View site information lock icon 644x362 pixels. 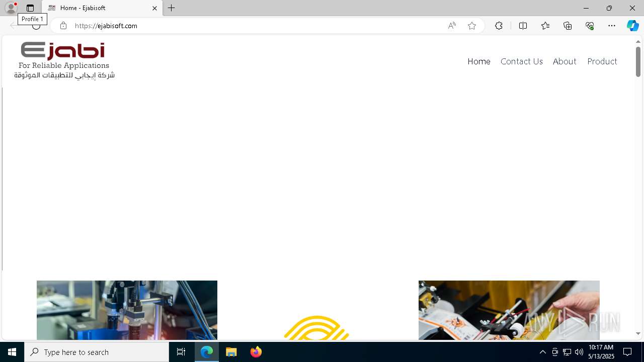[63, 26]
